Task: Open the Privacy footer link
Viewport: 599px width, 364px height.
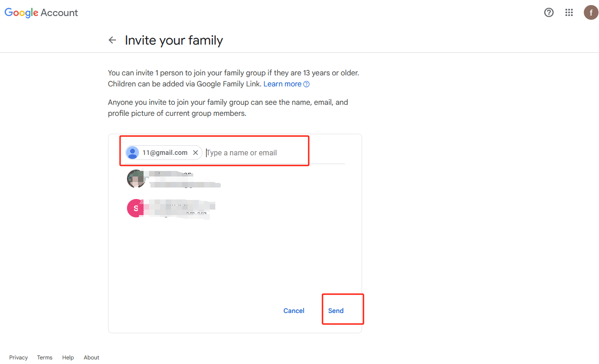Action: point(18,358)
